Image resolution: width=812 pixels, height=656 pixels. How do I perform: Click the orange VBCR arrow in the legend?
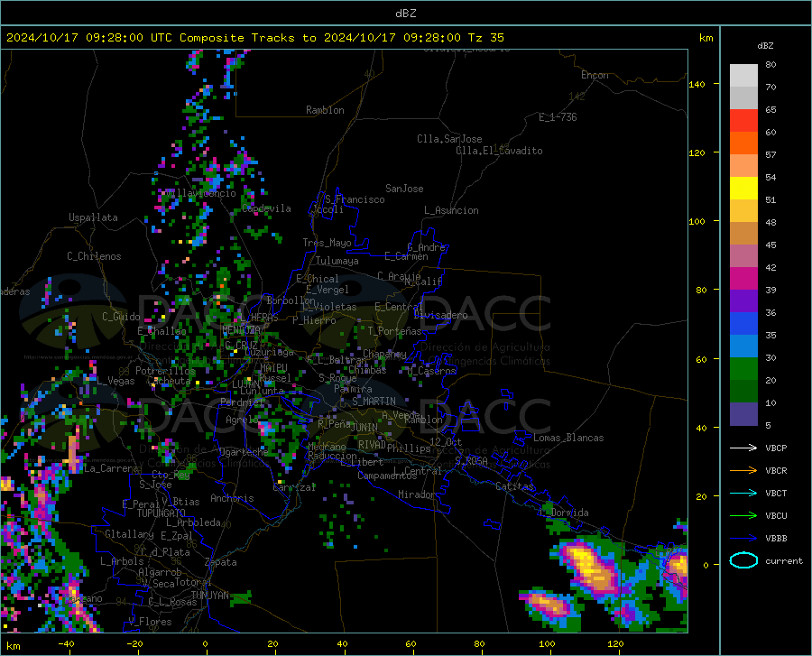point(743,470)
